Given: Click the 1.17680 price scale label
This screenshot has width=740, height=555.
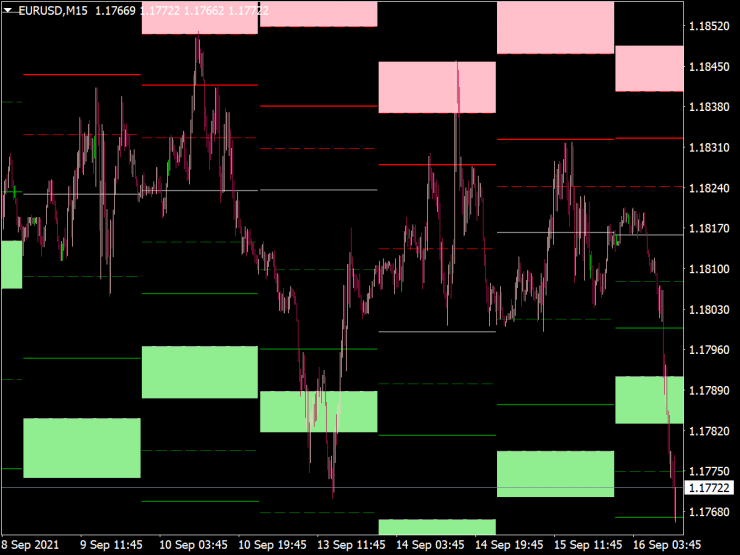Looking at the screenshot, I should pyautogui.click(x=708, y=512).
